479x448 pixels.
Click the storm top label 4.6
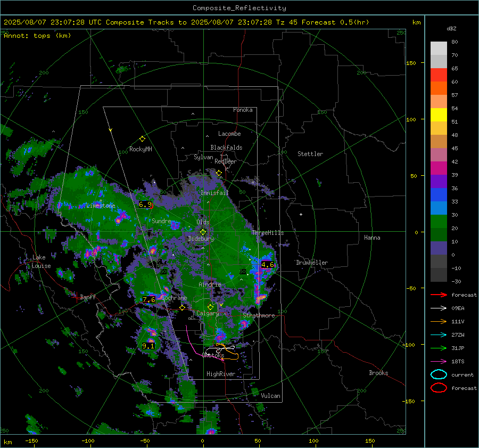(268, 265)
